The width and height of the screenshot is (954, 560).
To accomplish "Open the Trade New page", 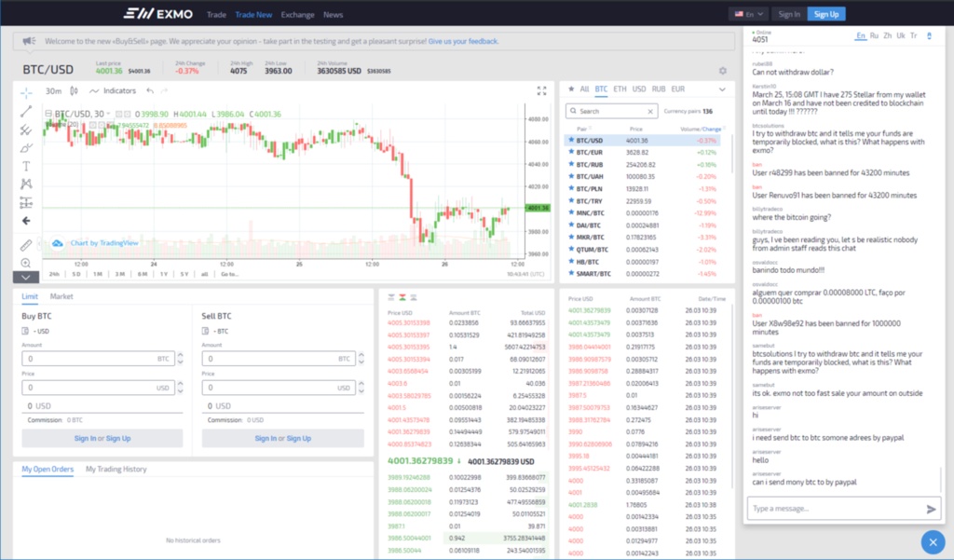I will pyautogui.click(x=253, y=15).
